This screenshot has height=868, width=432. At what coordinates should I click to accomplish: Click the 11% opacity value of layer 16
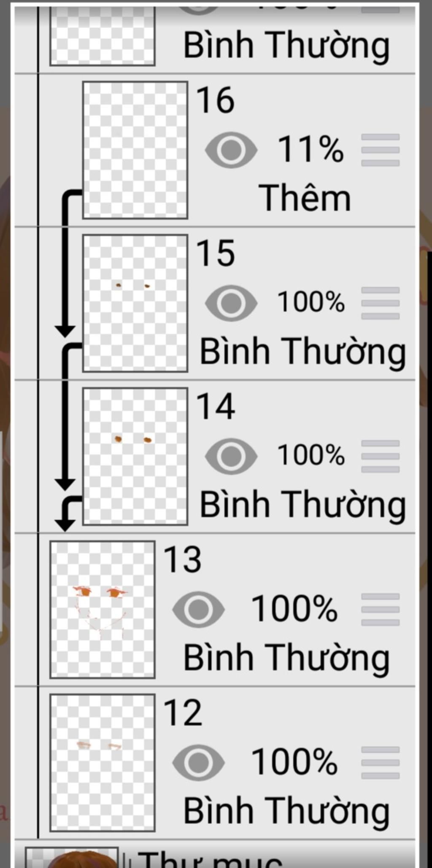pos(310,149)
